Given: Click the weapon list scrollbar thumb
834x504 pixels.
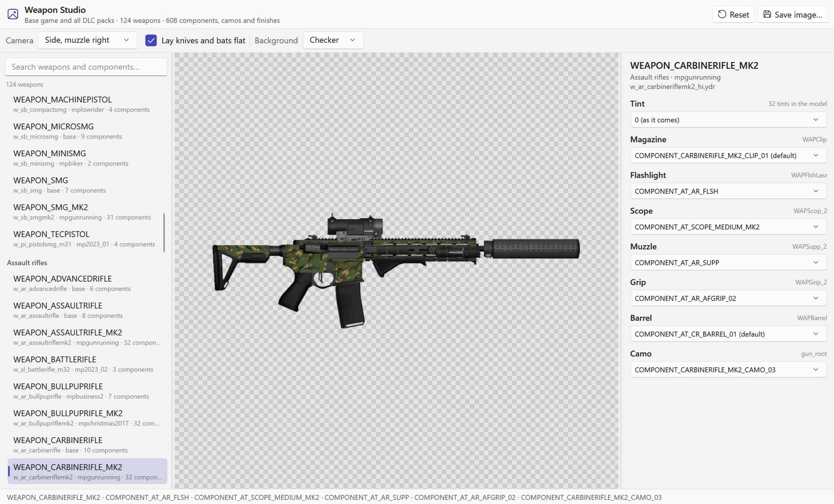Looking at the screenshot, I should pos(164,232).
